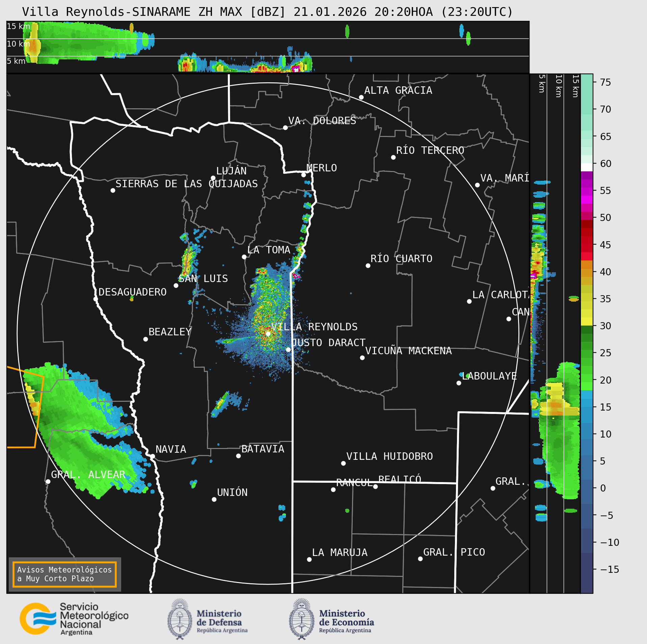647x644 pixels.
Task: Click the "LA TOMA" map label
Action: 269,250
